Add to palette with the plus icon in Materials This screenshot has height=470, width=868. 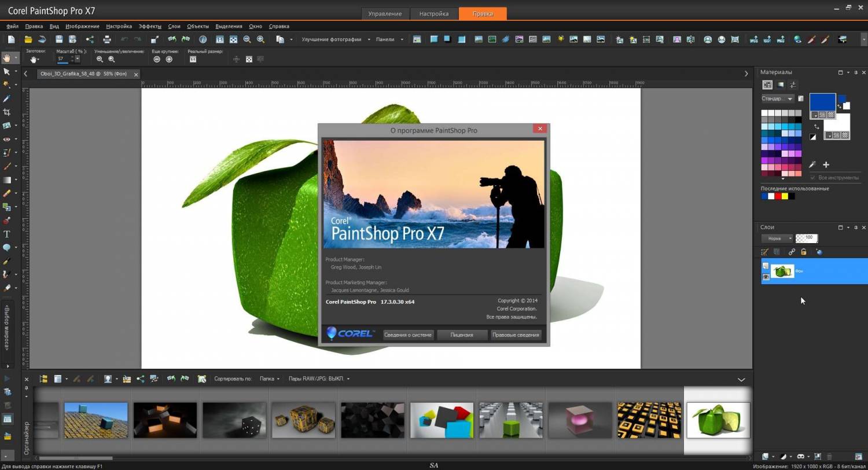tap(826, 165)
